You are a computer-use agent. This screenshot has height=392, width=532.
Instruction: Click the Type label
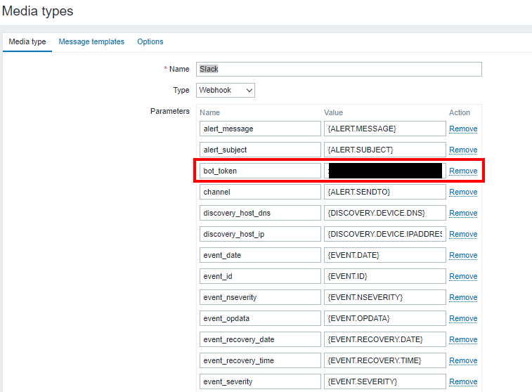[181, 90]
